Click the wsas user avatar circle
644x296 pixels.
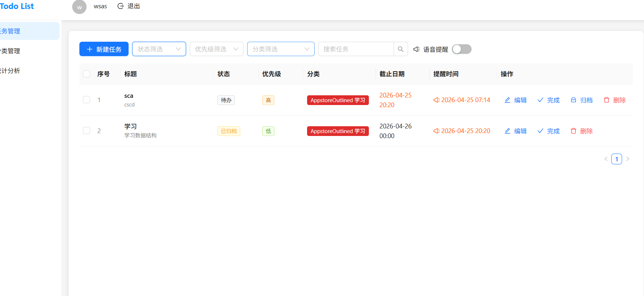click(x=79, y=7)
